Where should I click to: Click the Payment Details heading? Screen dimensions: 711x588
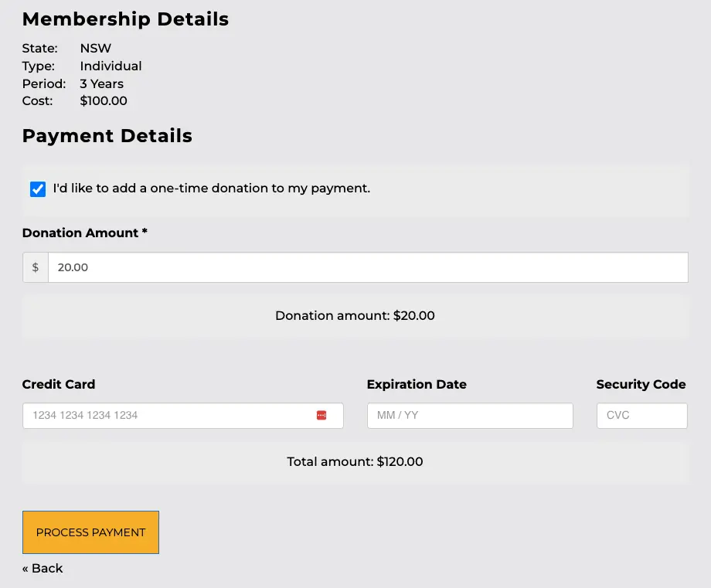click(107, 136)
